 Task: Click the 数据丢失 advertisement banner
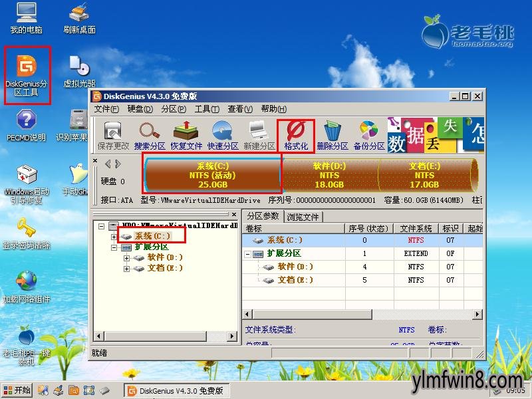pyautogui.click(x=436, y=135)
